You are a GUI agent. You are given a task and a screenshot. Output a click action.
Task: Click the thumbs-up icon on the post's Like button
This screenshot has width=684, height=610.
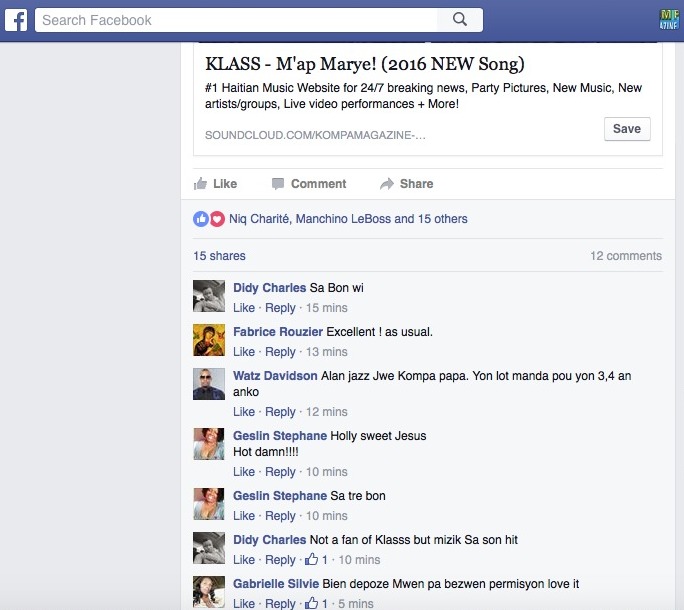(x=200, y=184)
